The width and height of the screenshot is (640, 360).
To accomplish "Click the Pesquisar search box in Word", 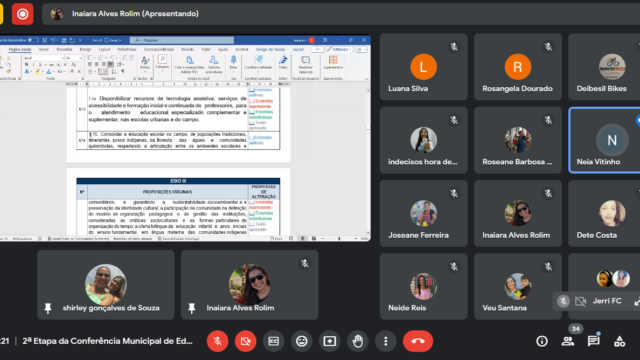I will click(182, 40).
